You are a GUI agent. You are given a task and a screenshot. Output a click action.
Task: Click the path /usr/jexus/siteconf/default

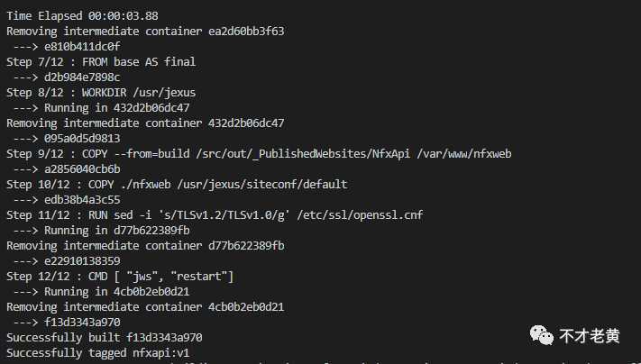[262, 185]
